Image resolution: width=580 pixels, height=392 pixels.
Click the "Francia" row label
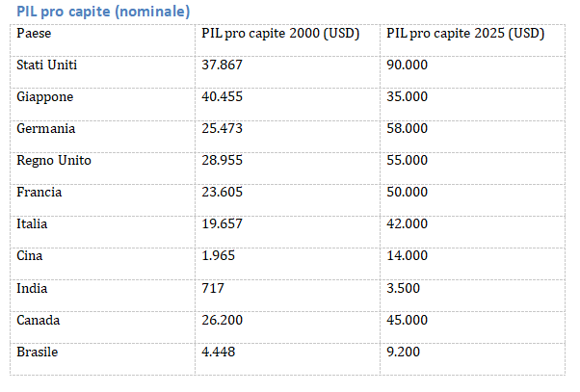[x=40, y=192]
